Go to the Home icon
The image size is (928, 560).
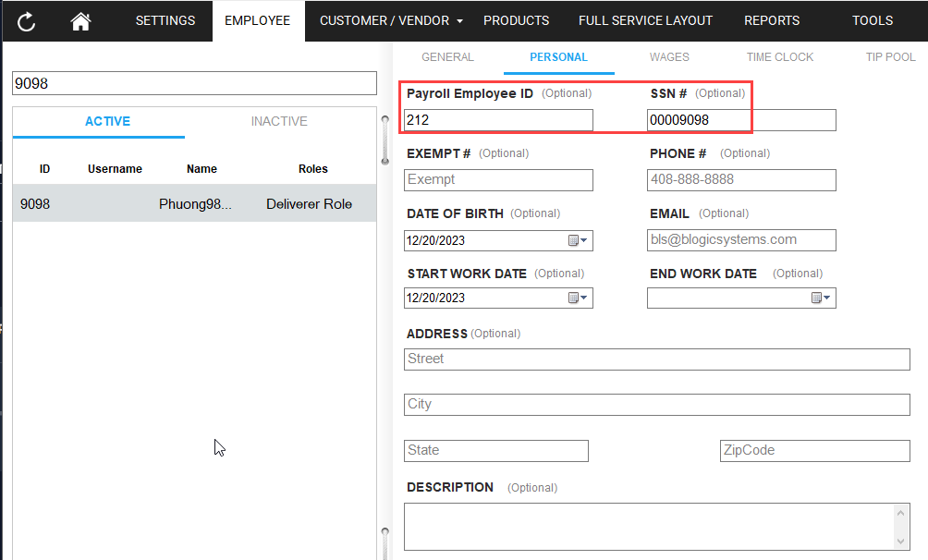click(81, 20)
